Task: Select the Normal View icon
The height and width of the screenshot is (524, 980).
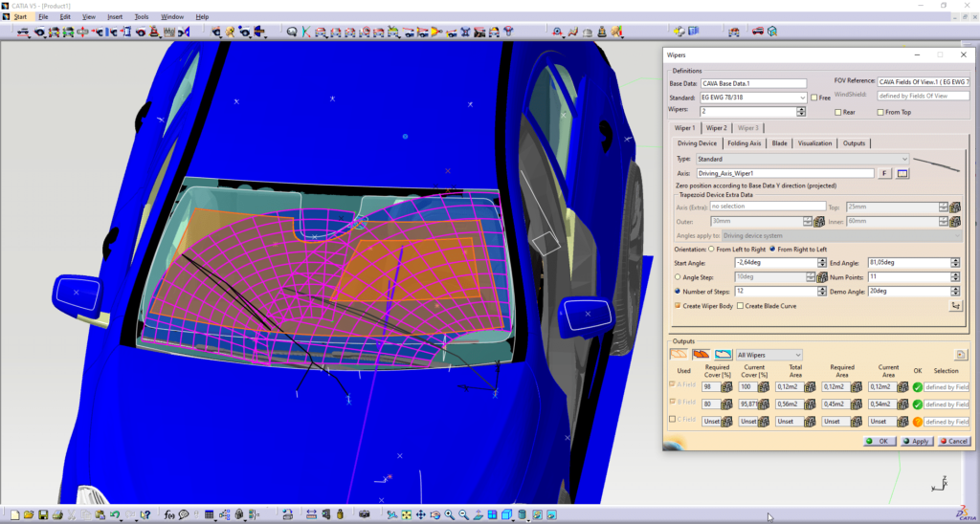Action: pyautogui.click(x=479, y=515)
